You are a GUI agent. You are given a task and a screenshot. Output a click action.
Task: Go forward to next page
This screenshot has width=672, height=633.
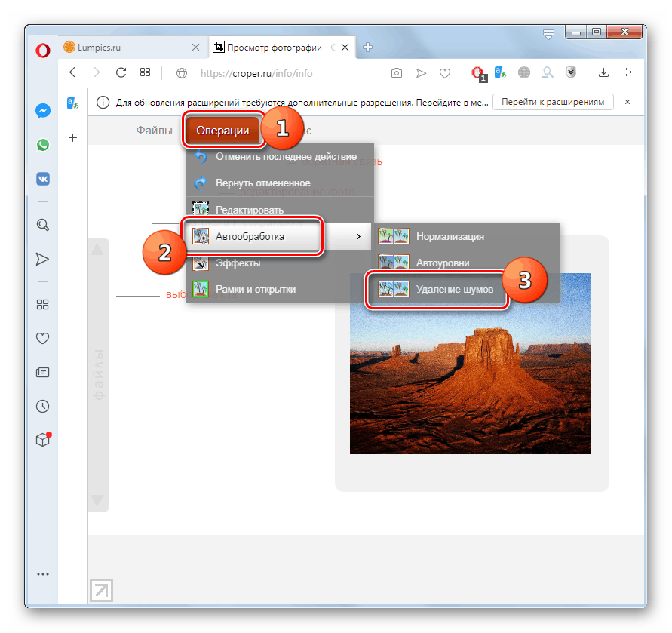coord(97,72)
